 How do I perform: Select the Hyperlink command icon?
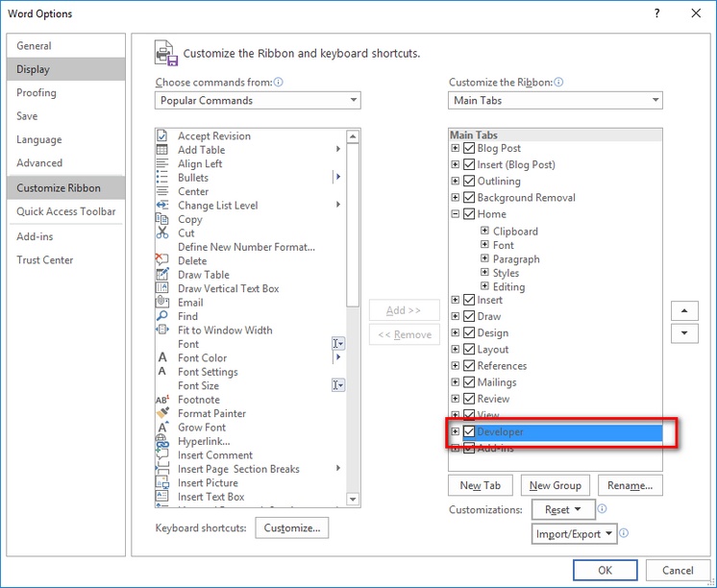(x=161, y=442)
